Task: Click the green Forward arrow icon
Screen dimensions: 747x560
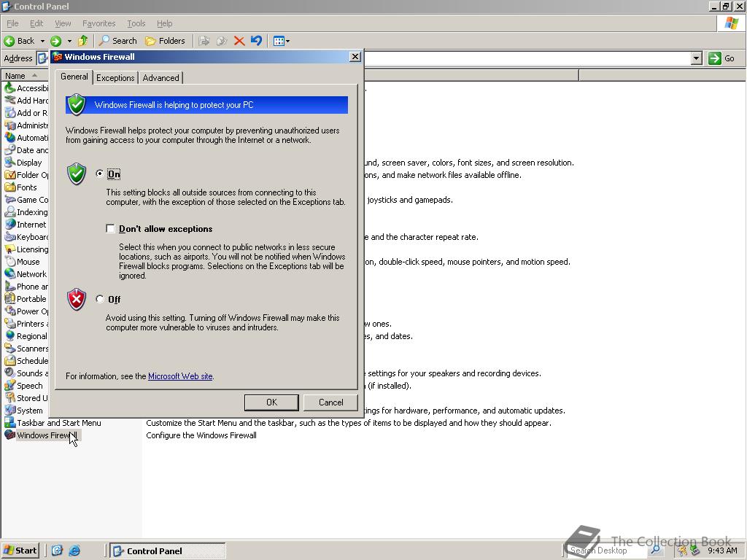Action: pos(55,41)
